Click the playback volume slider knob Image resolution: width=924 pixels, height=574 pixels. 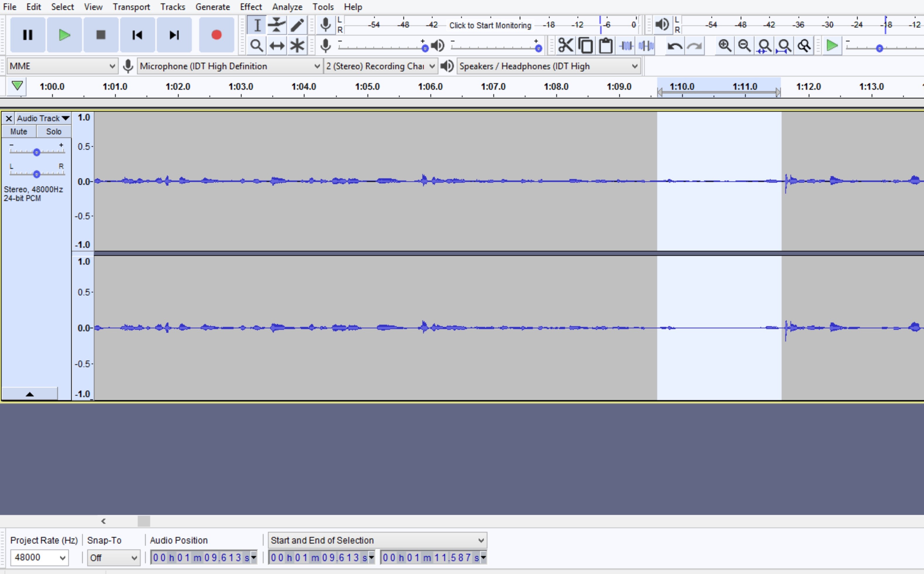pyautogui.click(x=538, y=48)
